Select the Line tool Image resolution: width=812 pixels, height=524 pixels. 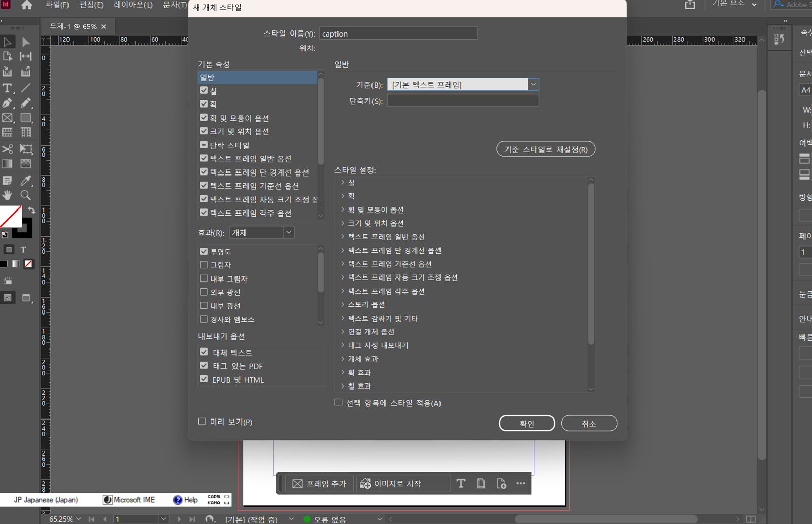(x=26, y=88)
